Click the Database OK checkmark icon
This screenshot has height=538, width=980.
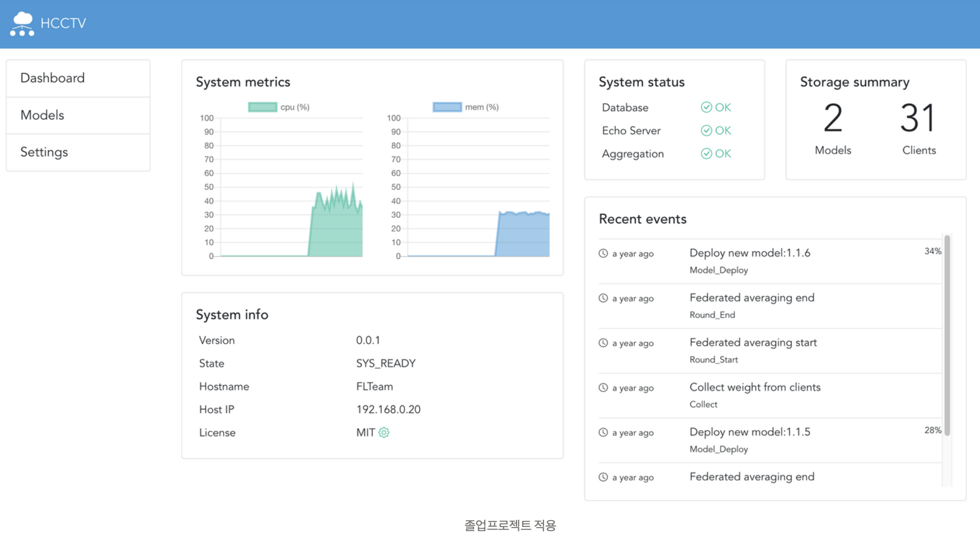point(706,107)
